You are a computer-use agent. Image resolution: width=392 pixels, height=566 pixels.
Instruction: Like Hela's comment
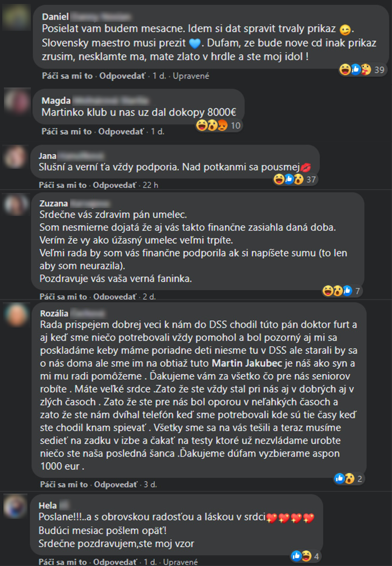tap(63, 562)
